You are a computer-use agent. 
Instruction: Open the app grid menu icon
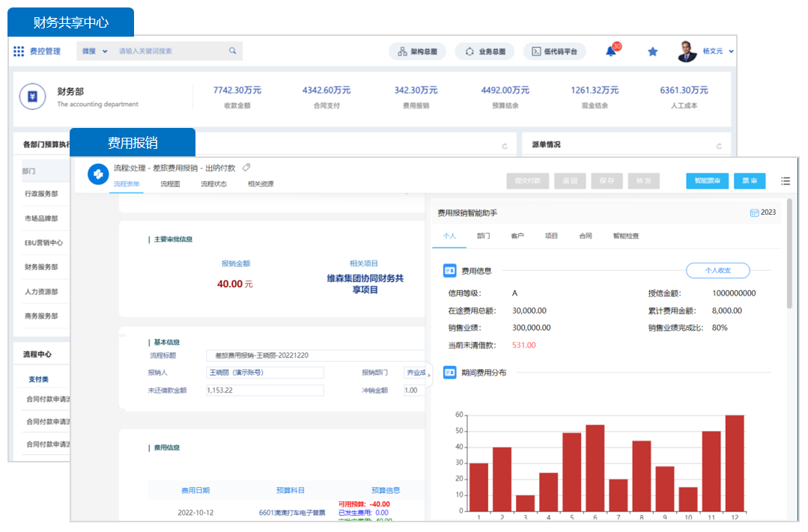(x=19, y=51)
